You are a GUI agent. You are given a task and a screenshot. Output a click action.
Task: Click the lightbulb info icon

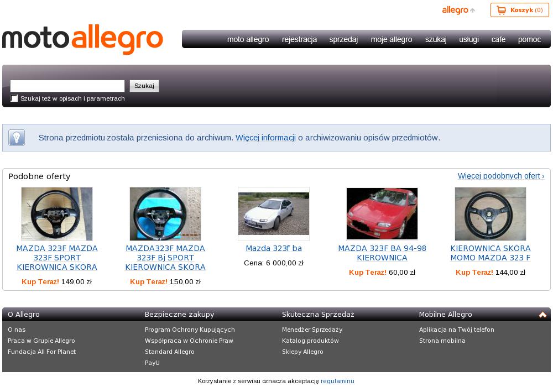click(17, 138)
